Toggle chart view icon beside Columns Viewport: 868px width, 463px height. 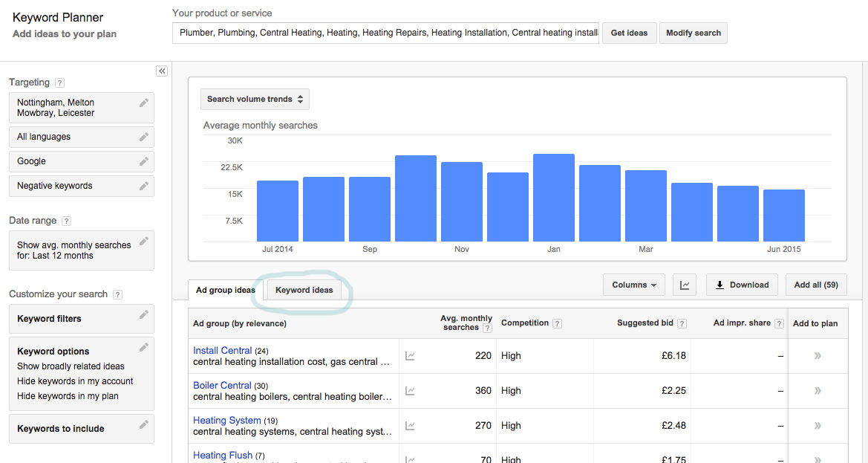pyautogui.click(x=685, y=285)
